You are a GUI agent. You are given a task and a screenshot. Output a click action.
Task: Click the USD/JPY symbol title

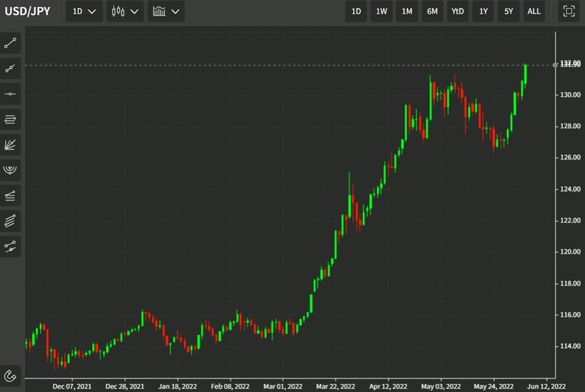click(27, 11)
